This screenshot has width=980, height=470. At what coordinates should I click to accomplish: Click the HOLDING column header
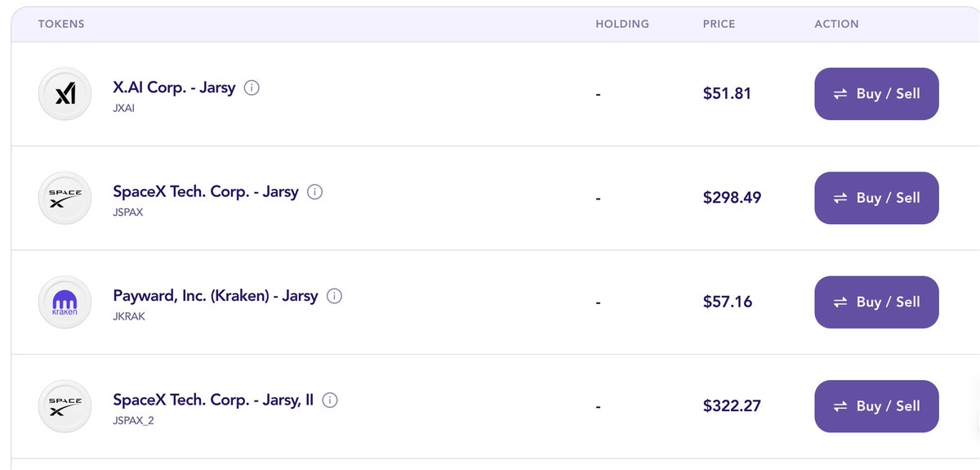(622, 24)
